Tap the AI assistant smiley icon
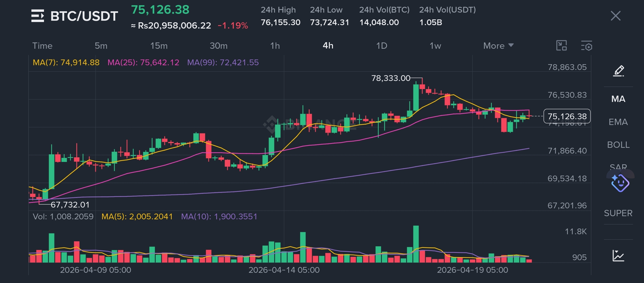This screenshot has width=644, height=283. point(620,183)
